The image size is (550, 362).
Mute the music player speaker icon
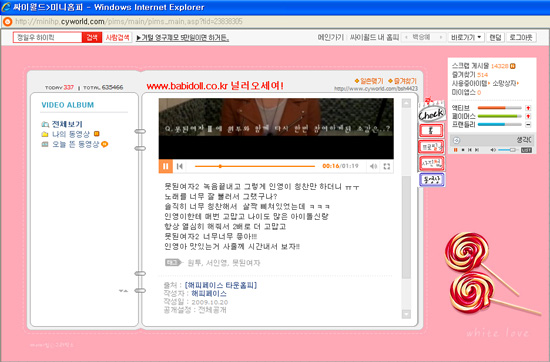point(493,150)
